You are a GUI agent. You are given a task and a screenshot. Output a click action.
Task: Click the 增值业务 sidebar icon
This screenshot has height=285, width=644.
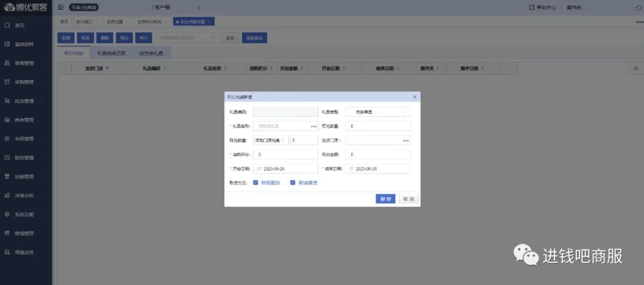click(7, 252)
